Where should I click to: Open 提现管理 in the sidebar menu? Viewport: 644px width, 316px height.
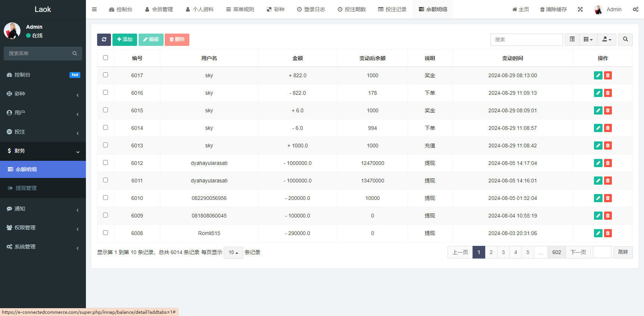(26, 188)
